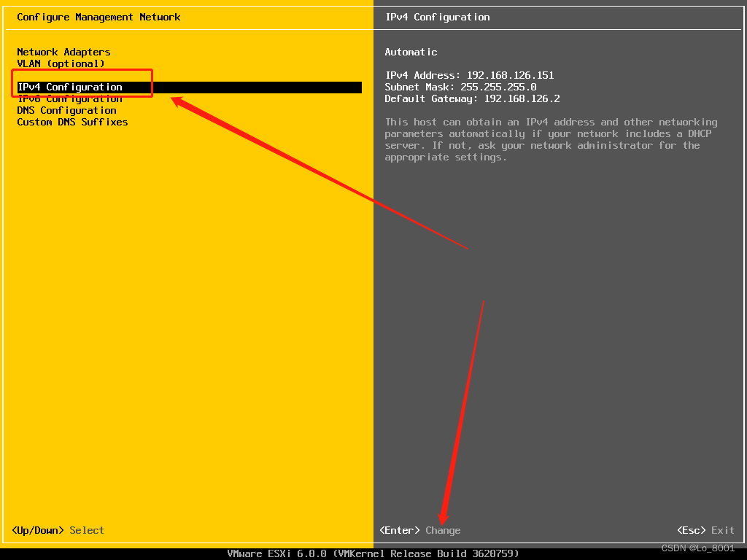Click the Enter Change key hint

[421, 530]
